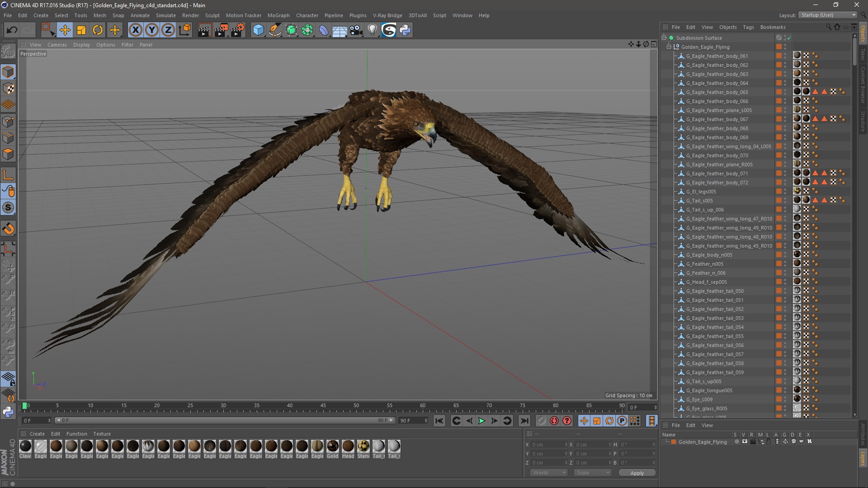The image size is (868, 488).
Task: Open the Sculpt menu
Action: (212, 15)
